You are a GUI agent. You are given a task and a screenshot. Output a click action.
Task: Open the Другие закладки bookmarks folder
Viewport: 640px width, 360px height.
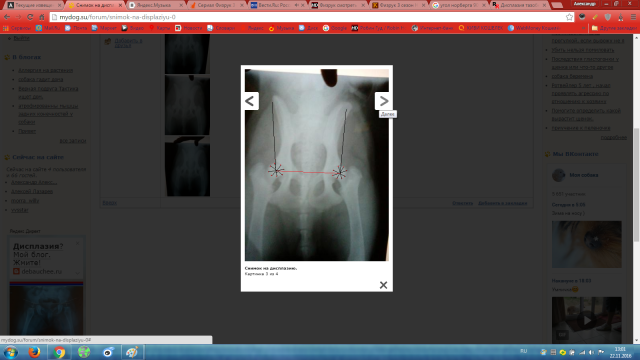coord(613,28)
